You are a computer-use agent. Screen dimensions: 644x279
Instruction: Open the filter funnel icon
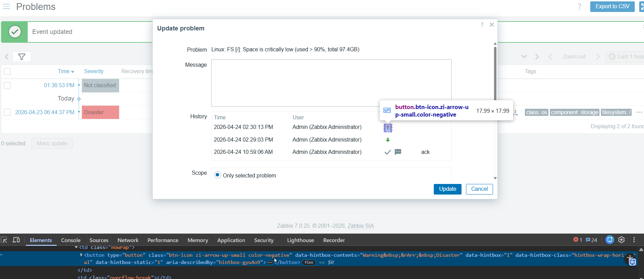[x=22, y=57]
